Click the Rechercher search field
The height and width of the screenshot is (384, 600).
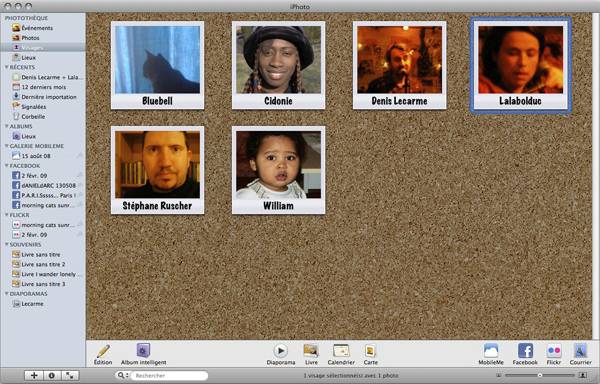(169, 376)
